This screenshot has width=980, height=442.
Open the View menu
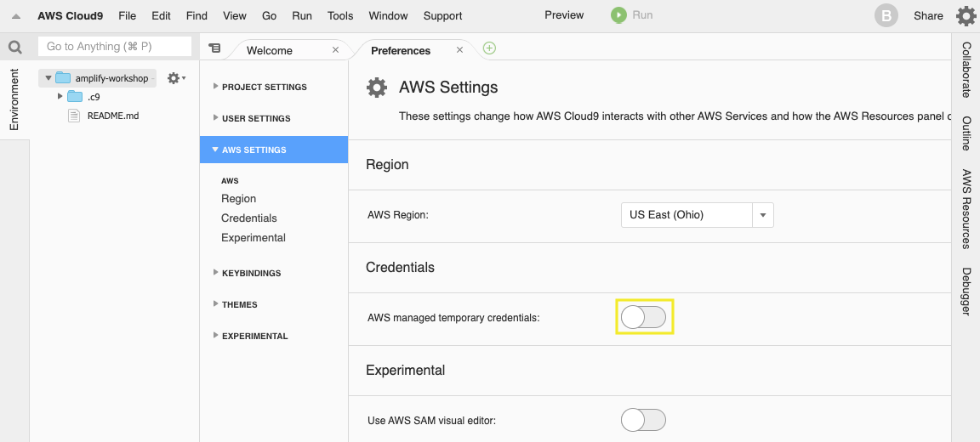pyautogui.click(x=235, y=15)
